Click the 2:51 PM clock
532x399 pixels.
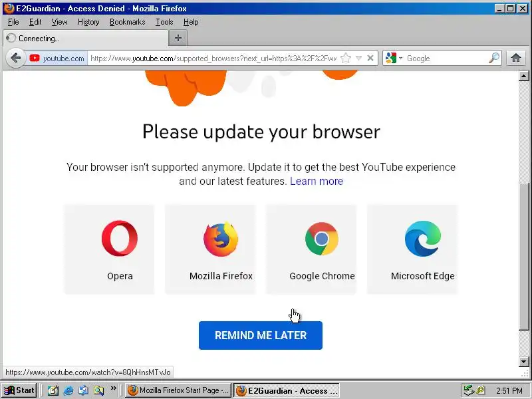tap(509, 390)
